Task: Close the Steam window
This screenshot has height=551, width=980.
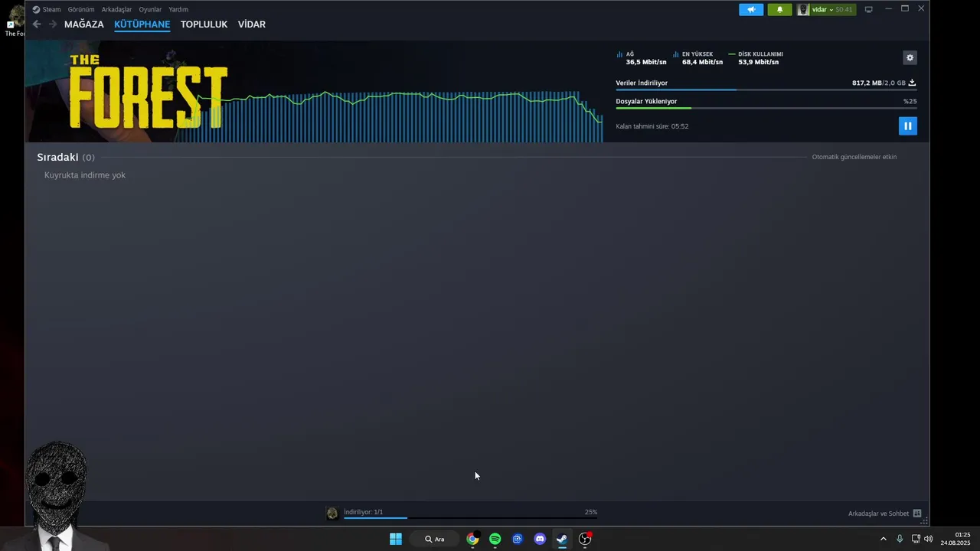Action: 921,8
